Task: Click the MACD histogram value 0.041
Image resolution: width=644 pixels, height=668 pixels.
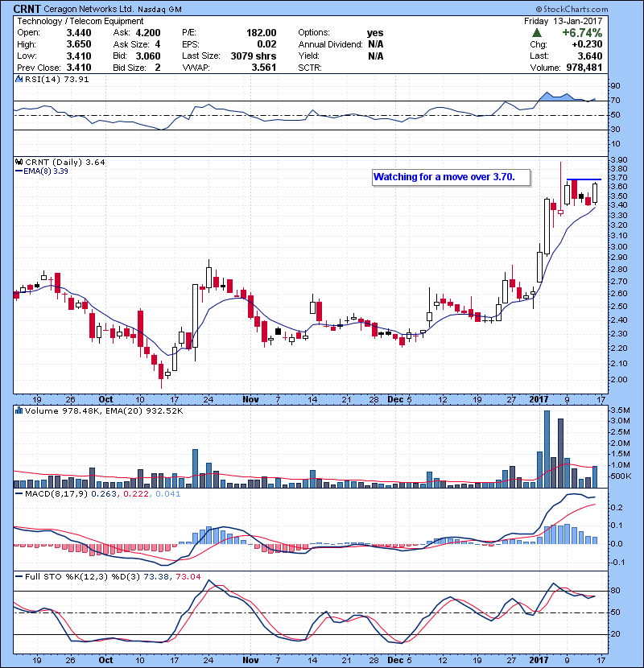Action: 168,494
